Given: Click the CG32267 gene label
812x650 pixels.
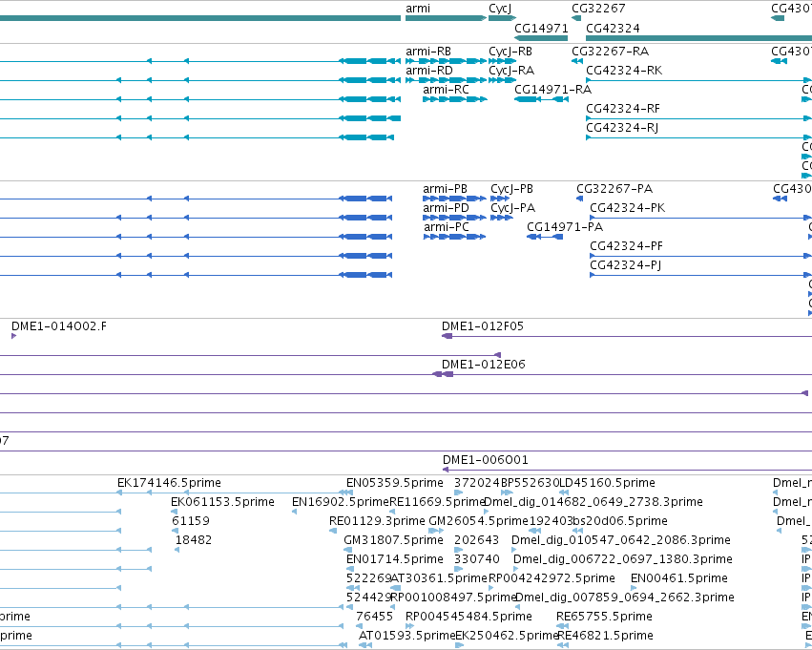Looking at the screenshot, I should pos(598,9).
